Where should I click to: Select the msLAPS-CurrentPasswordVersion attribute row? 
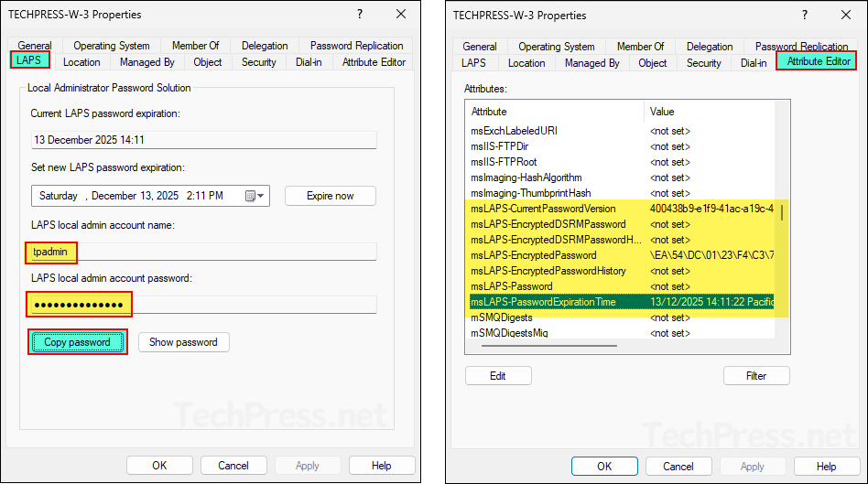click(x=622, y=209)
